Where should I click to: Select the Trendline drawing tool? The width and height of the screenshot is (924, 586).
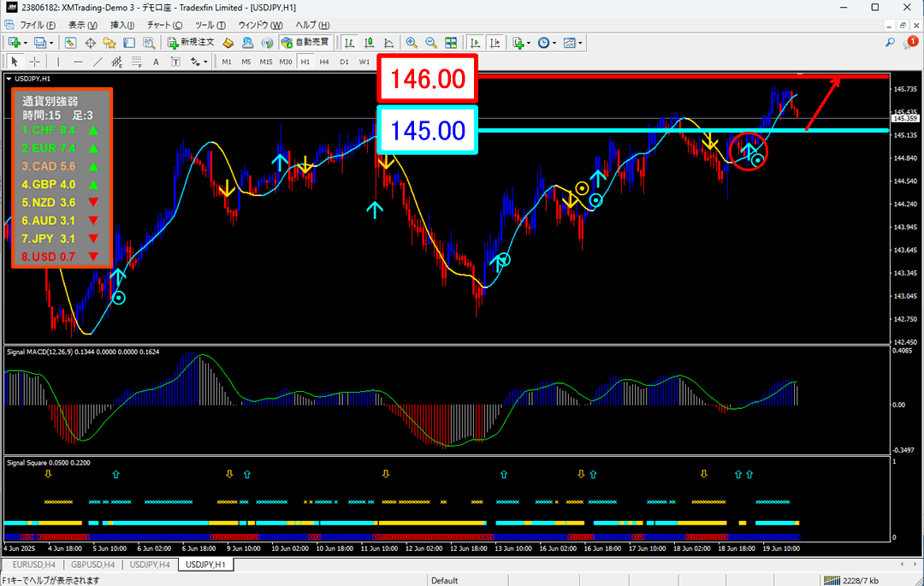click(98, 62)
